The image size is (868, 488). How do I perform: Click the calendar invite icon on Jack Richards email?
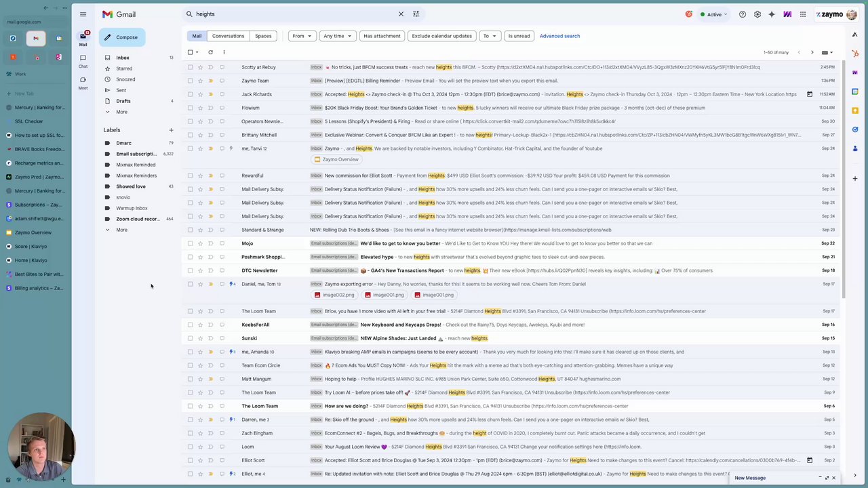point(810,94)
